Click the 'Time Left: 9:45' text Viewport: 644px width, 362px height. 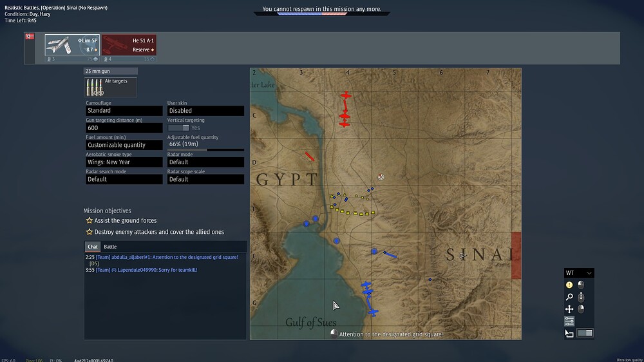pyautogui.click(x=21, y=21)
